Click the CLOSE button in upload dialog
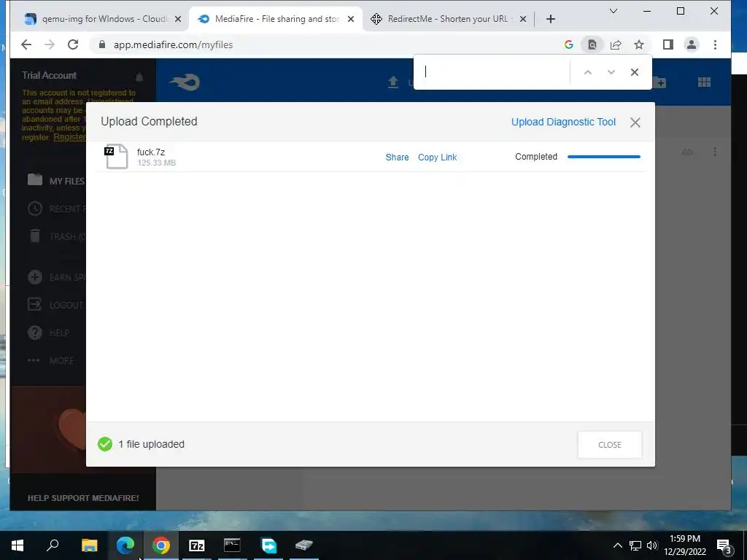 (x=610, y=445)
